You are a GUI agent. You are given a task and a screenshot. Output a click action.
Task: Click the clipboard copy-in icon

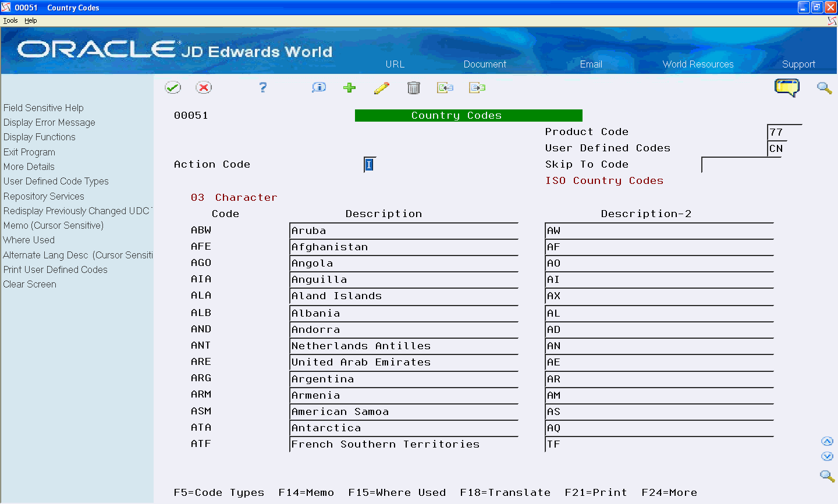coord(445,87)
